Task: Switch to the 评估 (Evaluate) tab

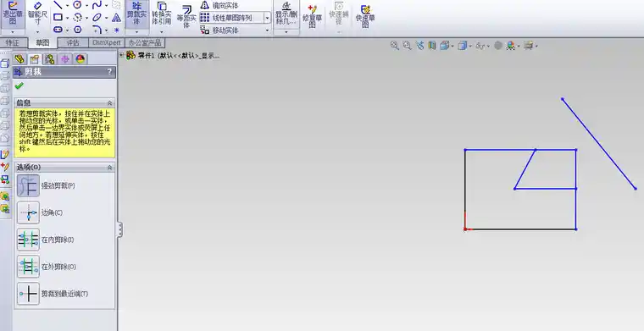Action: click(x=73, y=42)
